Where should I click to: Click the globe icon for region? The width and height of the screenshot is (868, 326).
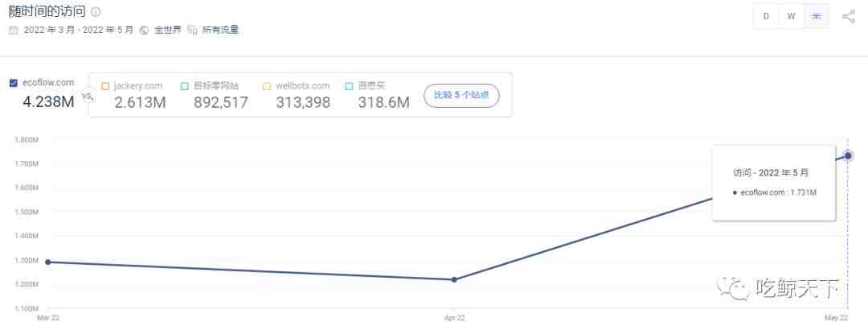145,30
